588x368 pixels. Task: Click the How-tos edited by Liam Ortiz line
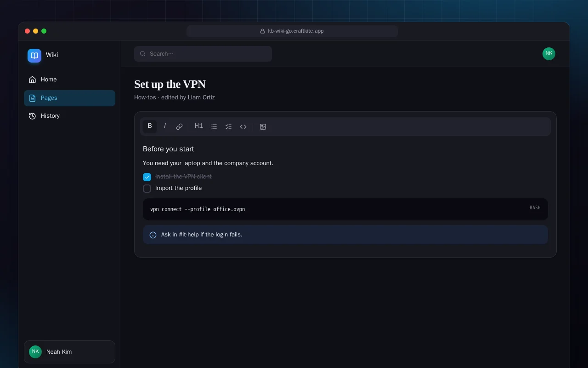(175, 98)
